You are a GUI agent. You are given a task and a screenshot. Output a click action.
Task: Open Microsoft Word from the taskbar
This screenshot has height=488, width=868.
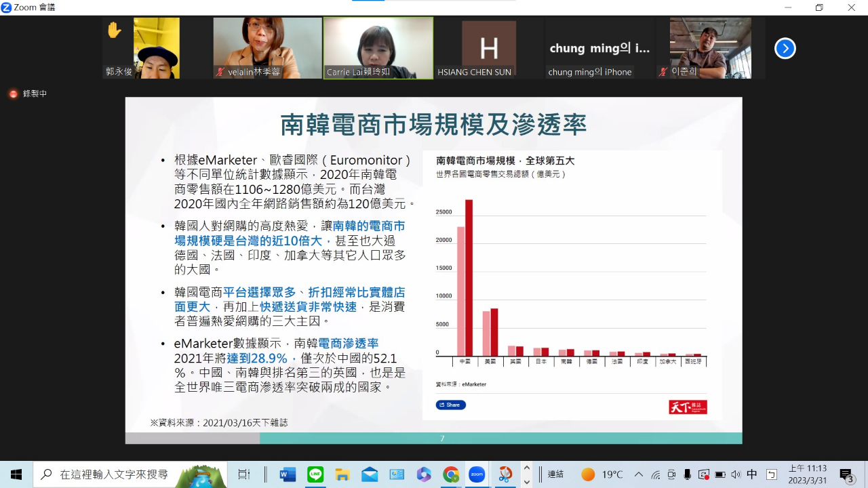tap(288, 474)
